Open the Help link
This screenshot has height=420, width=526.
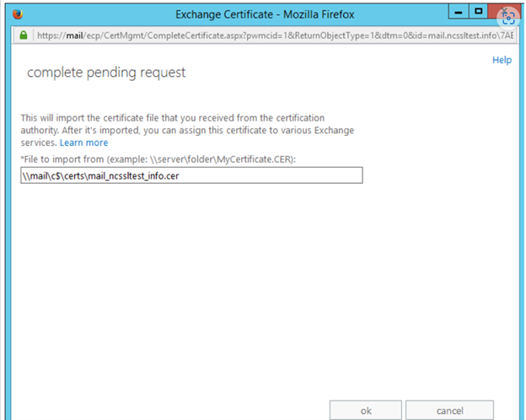point(502,60)
